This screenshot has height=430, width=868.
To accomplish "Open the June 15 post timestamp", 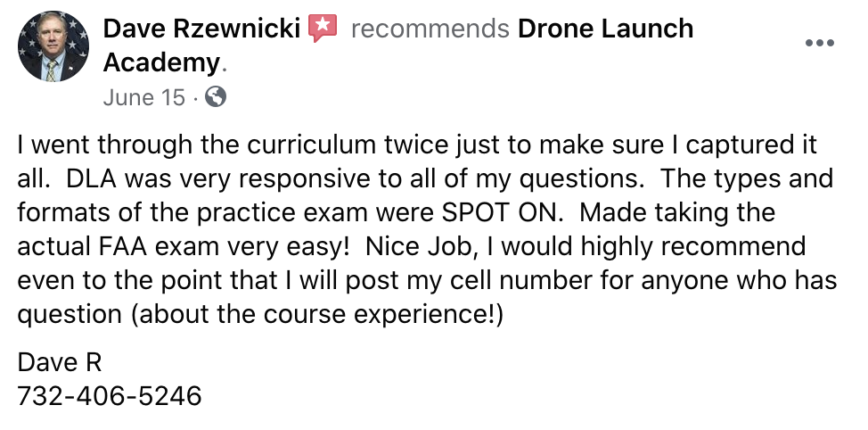I will [144, 98].
